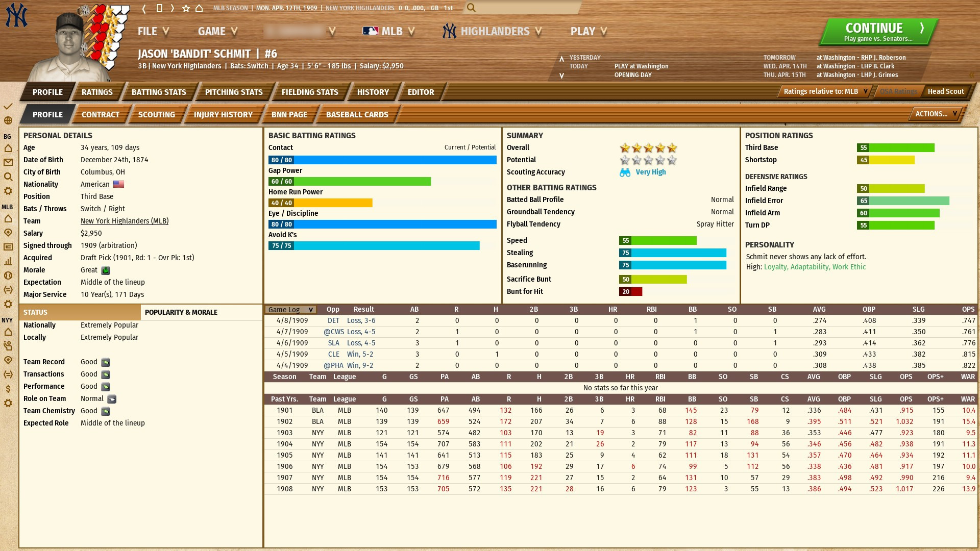
Task: Switch to Head Scout ratings toggle
Action: point(945,91)
